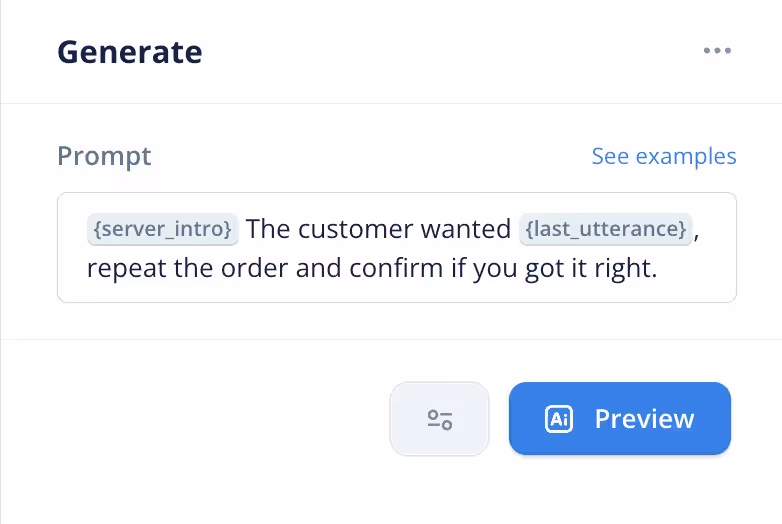Viewport: 782px width, 524px height.
Task: Click the second prompt line starting "repeat the order"
Action: point(372,268)
